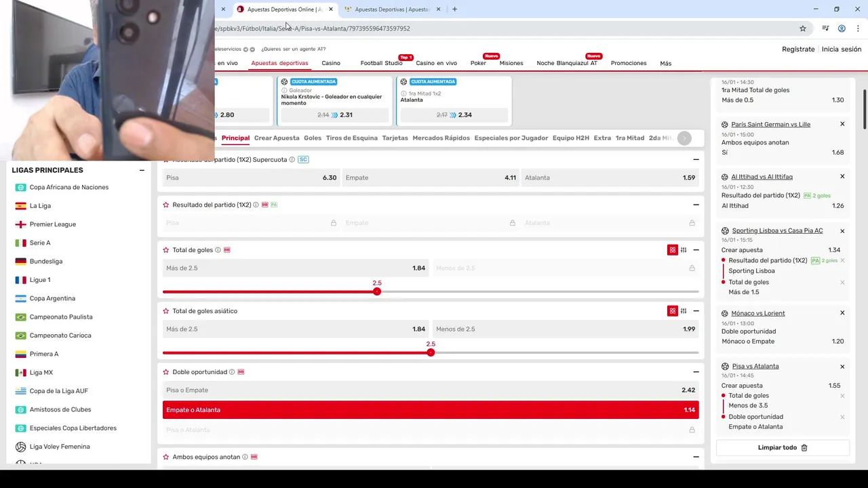
Task: Remove Sporting Lisboa vs Casa Pia AC bet
Action: tap(842, 230)
